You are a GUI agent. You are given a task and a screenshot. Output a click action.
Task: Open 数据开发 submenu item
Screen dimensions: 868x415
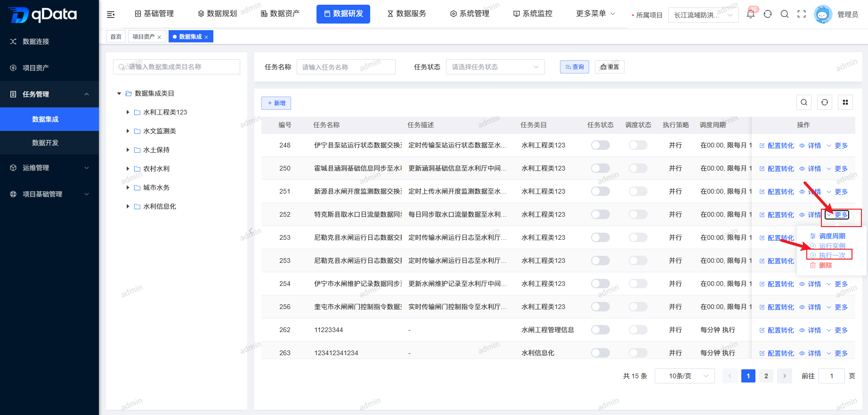49,143
